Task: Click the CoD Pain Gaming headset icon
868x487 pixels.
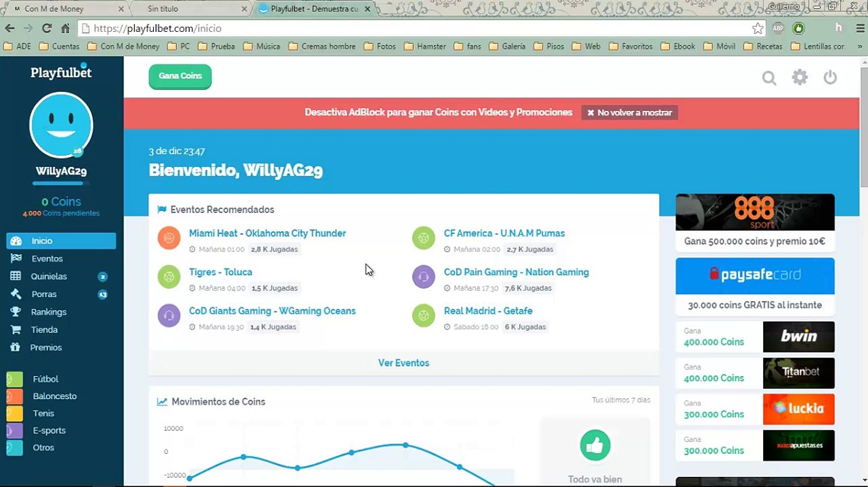Action: pyautogui.click(x=424, y=277)
